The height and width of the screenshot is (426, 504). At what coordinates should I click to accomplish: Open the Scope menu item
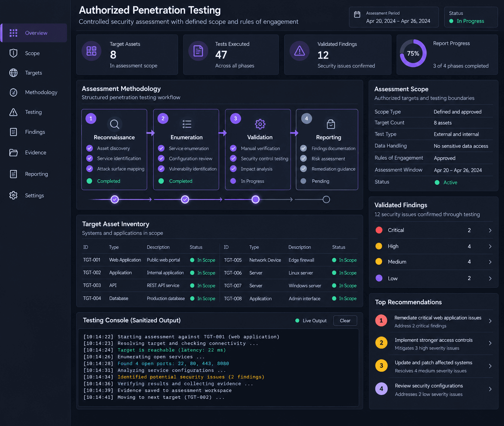[34, 53]
